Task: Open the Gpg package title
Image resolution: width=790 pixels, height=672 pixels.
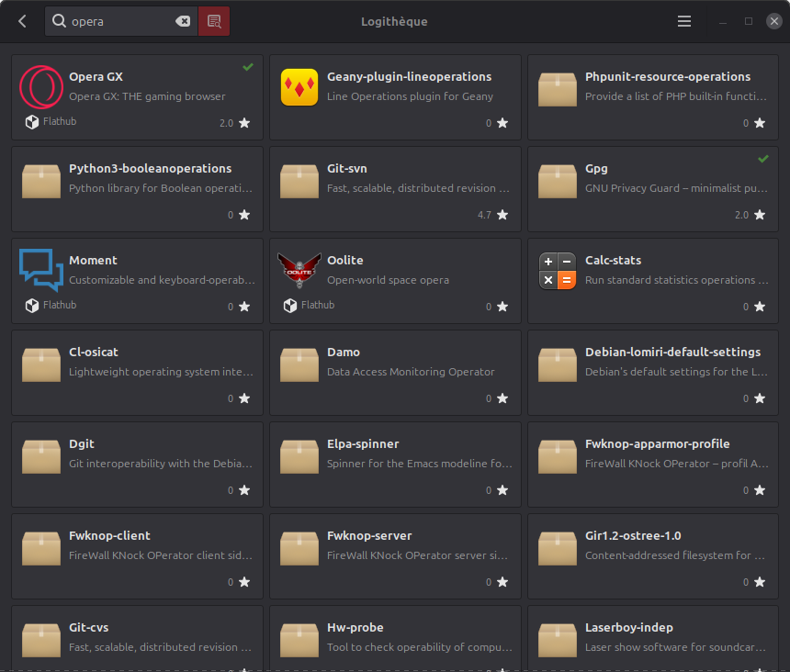Action: (596, 169)
